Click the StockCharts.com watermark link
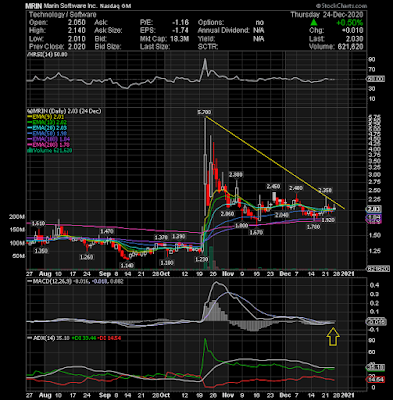The image size is (393, 400). click(x=341, y=6)
